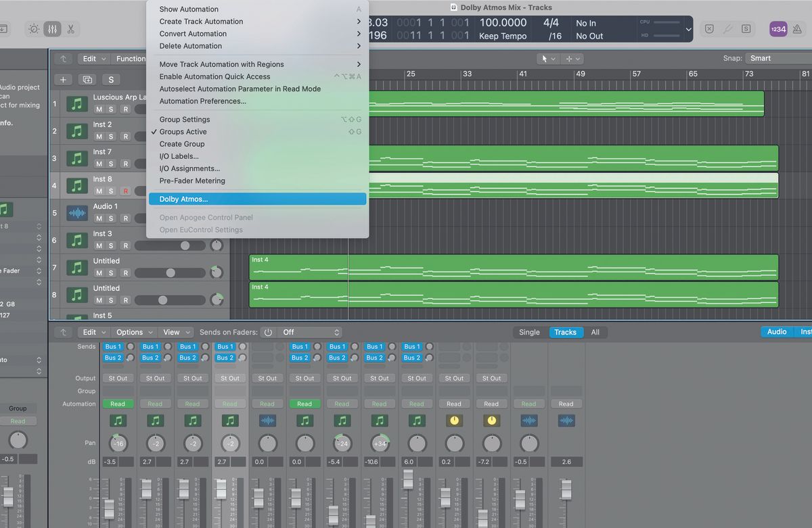The image size is (812, 528).
Task: Click the replace mode X button
Action: pyautogui.click(x=709, y=29)
